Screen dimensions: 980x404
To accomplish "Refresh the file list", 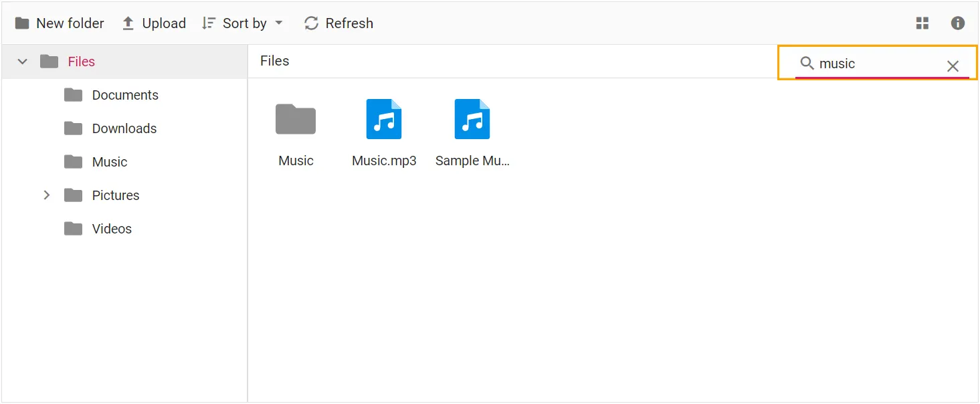I will 338,23.
